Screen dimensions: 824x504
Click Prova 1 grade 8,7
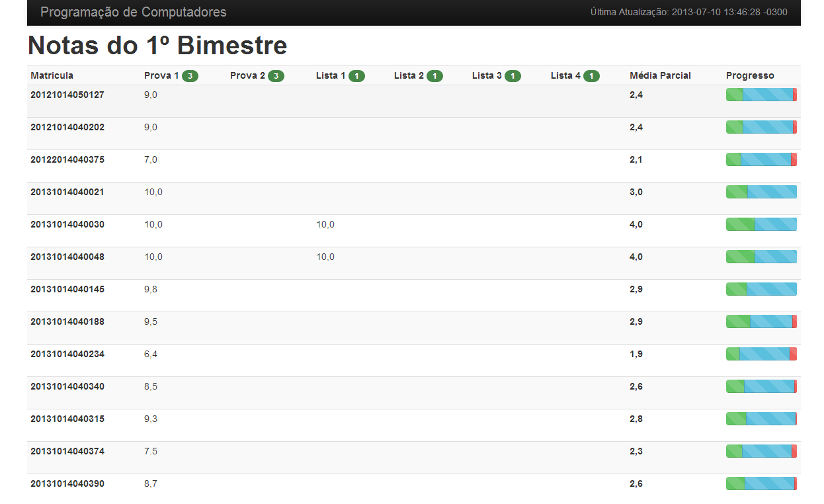click(151, 483)
